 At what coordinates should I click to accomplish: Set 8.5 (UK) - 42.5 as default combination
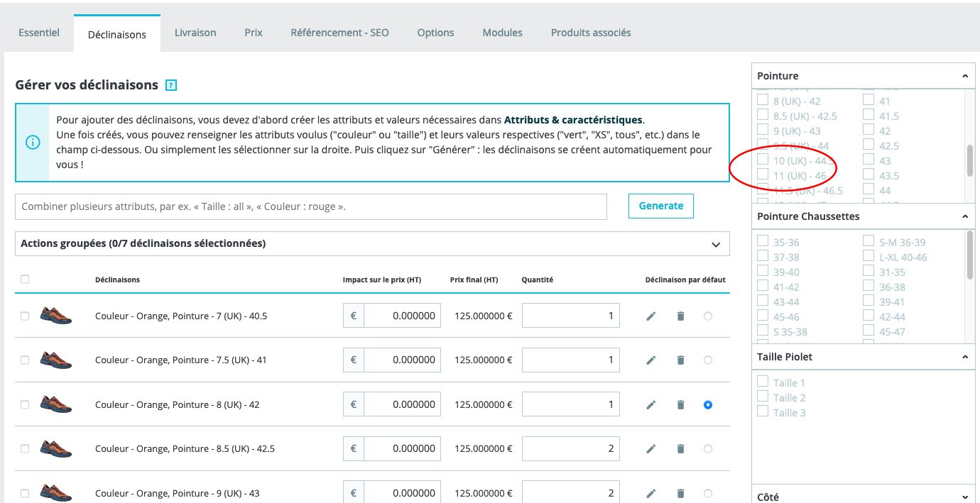(708, 449)
